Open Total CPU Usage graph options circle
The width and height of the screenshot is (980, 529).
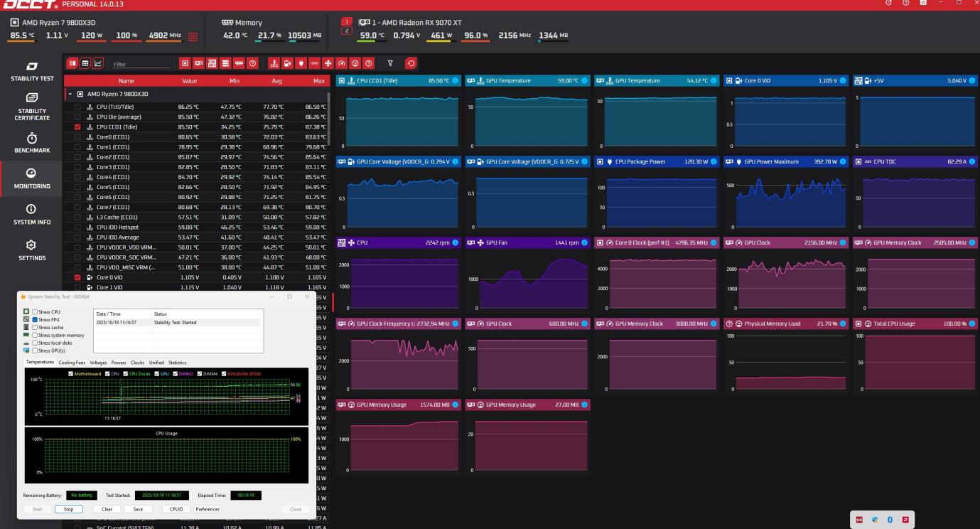coord(972,324)
